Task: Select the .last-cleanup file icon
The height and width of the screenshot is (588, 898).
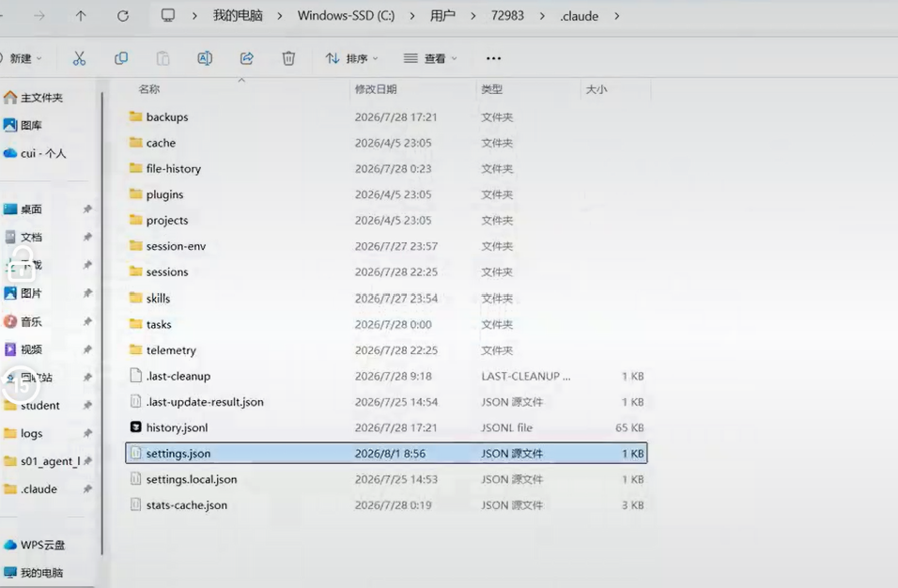Action: [x=135, y=376]
